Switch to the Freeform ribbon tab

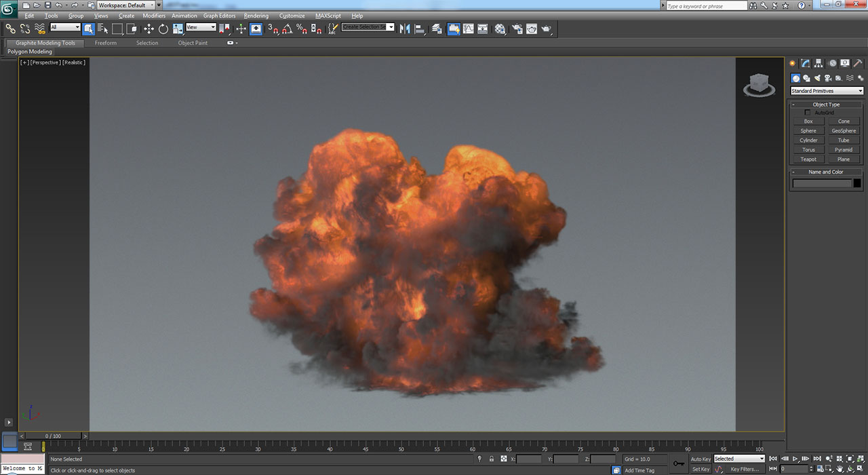[105, 43]
